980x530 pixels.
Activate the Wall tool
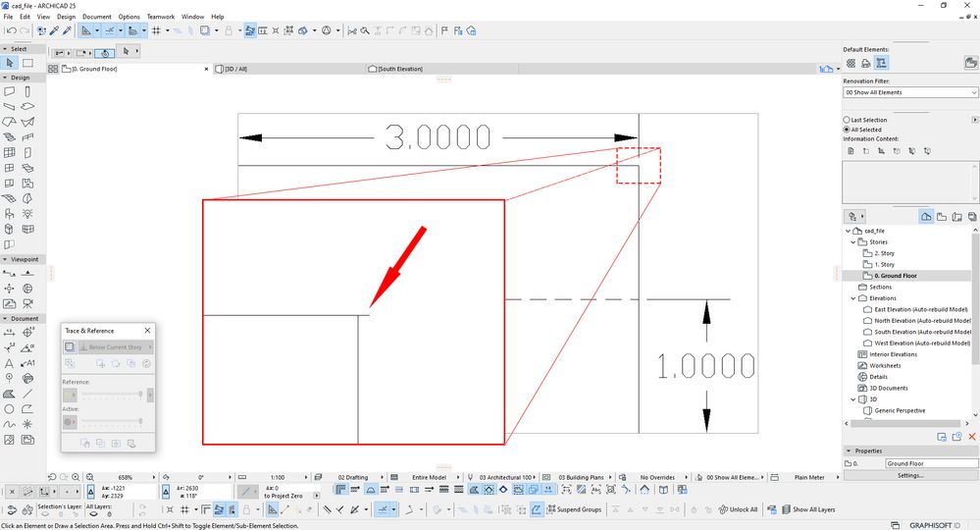pos(10,91)
